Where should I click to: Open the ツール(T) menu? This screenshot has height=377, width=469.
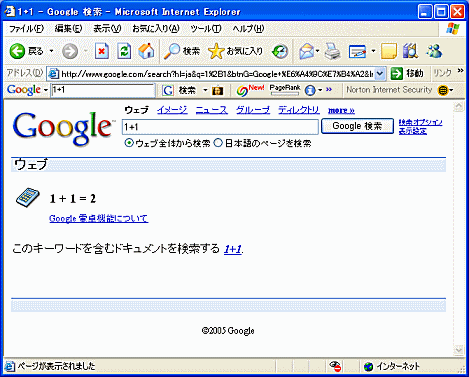pos(206,29)
